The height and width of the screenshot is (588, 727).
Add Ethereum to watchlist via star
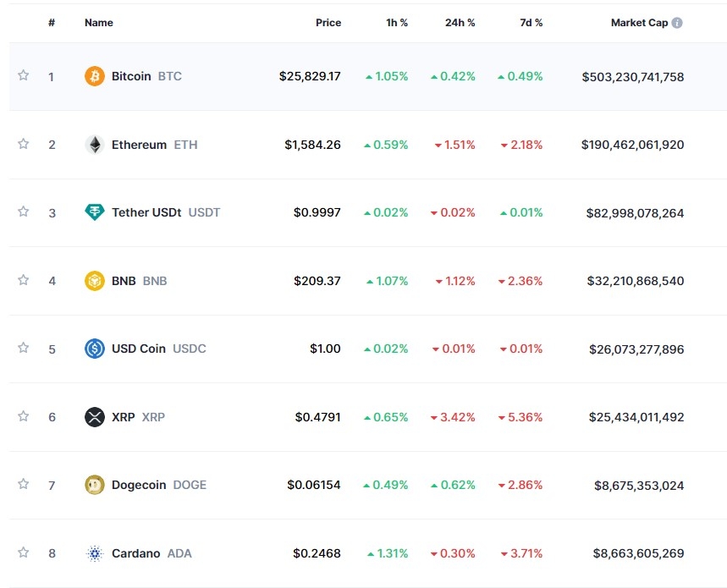[x=24, y=144]
